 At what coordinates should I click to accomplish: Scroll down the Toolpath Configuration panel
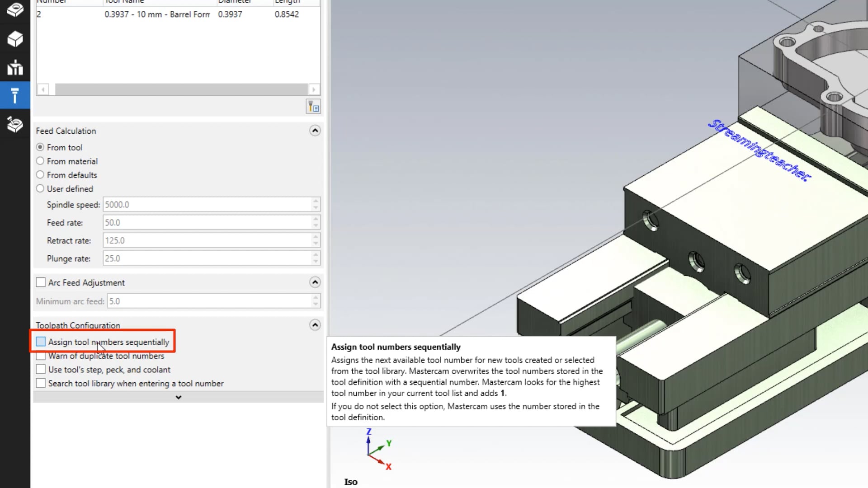177,398
